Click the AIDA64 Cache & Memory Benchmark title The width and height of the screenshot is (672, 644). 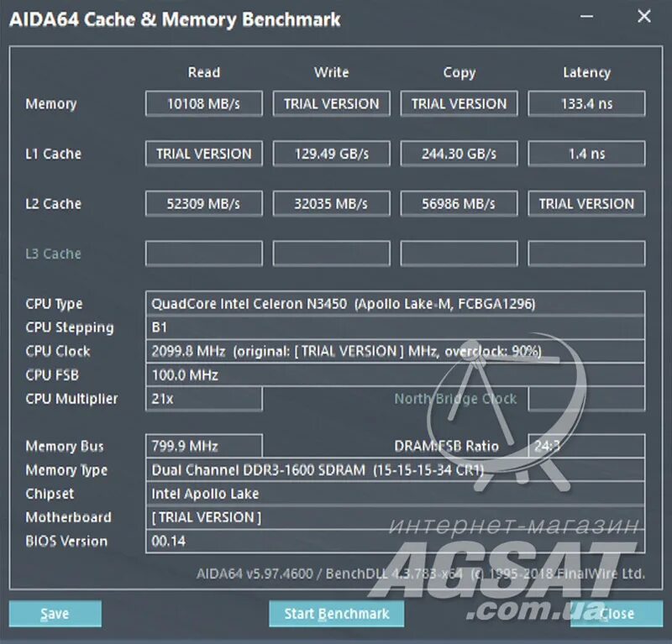(x=175, y=19)
